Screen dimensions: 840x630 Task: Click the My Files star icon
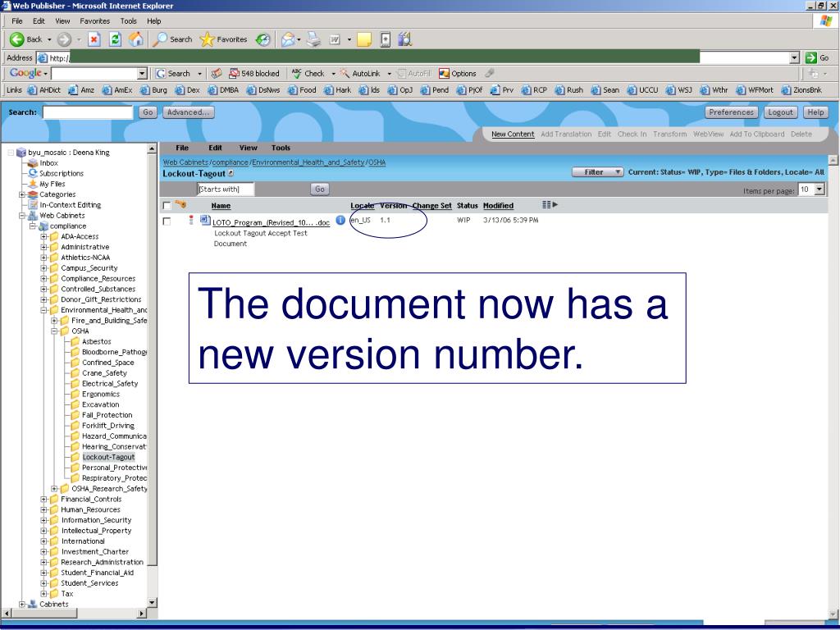(33, 184)
